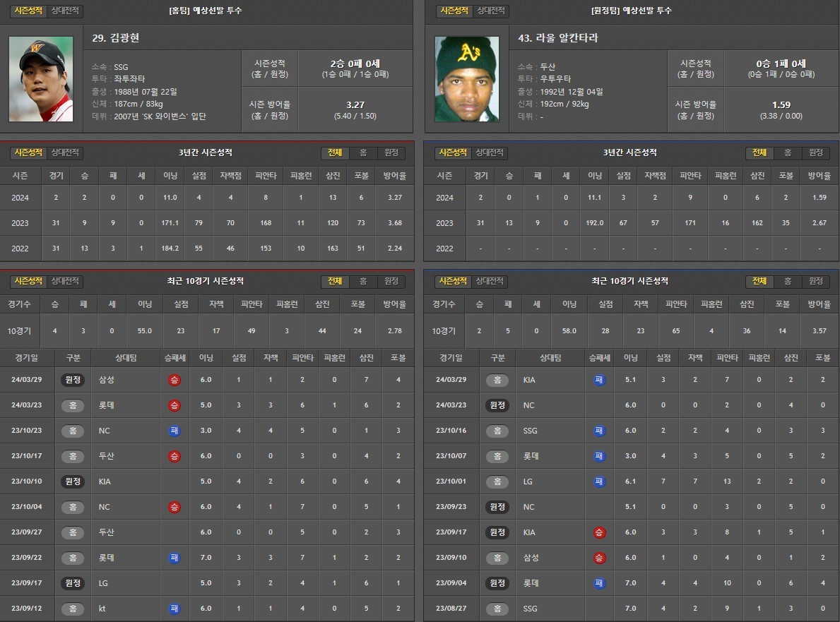Select 원정 filter in home 최근 10경기
The image size is (840, 622).
pos(391,282)
